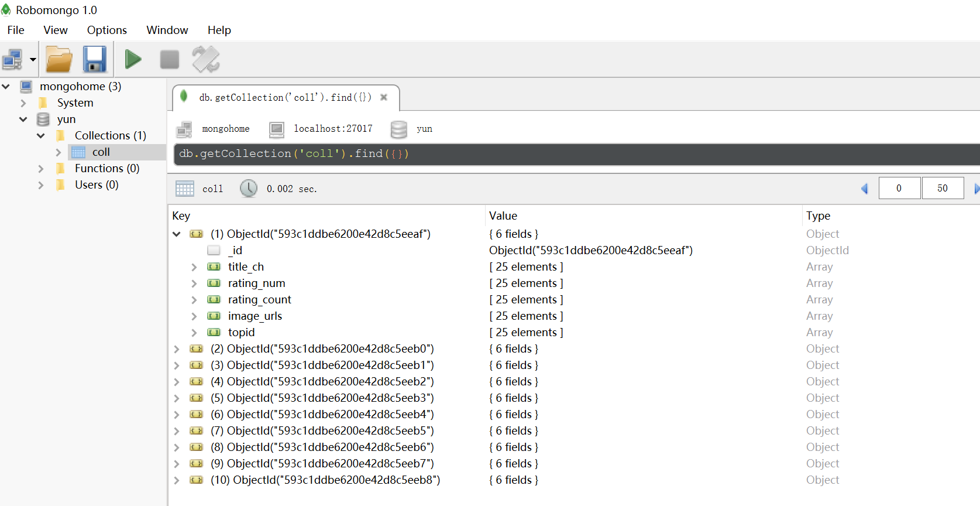Select the System folder item
Viewport: 980px width, 506px height.
pyautogui.click(x=75, y=102)
